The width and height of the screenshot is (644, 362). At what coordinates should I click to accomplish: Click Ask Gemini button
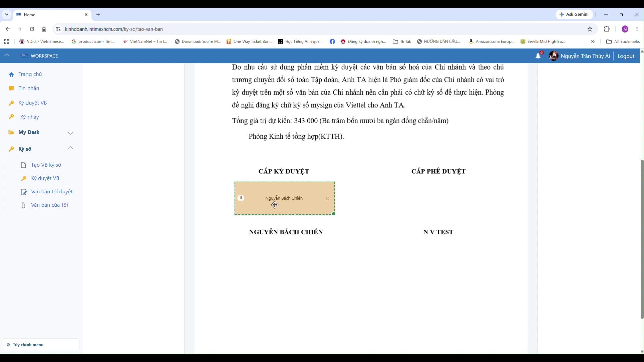pos(575,14)
